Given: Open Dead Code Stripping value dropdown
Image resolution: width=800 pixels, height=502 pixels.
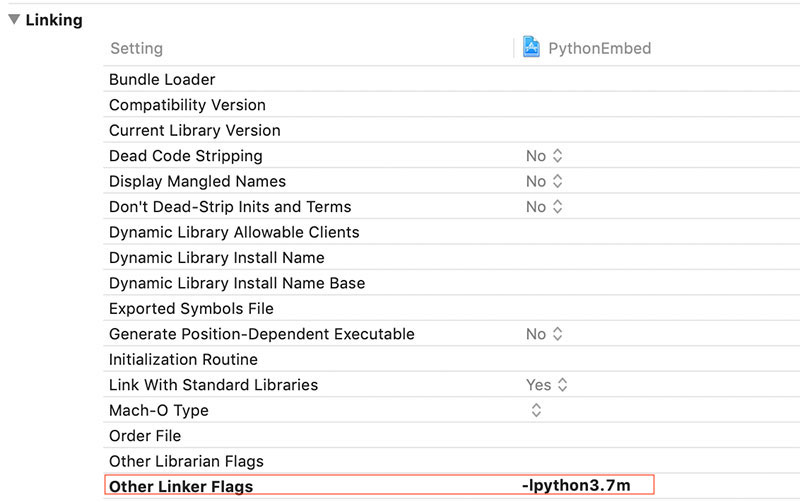Looking at the screenshot, I should coord(544,156).
